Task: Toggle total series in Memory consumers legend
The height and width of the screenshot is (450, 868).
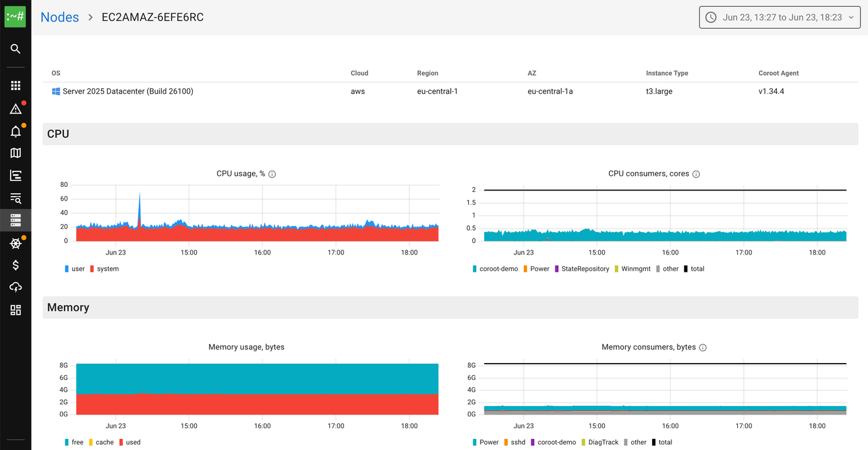Action: 662,443
